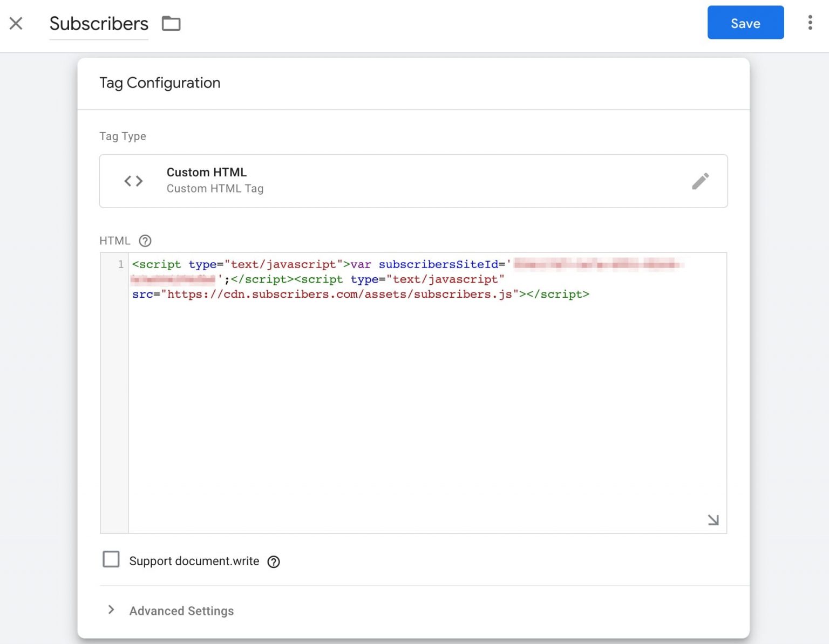Click the folder icon beside Subscribers

[x=171, y=23]
